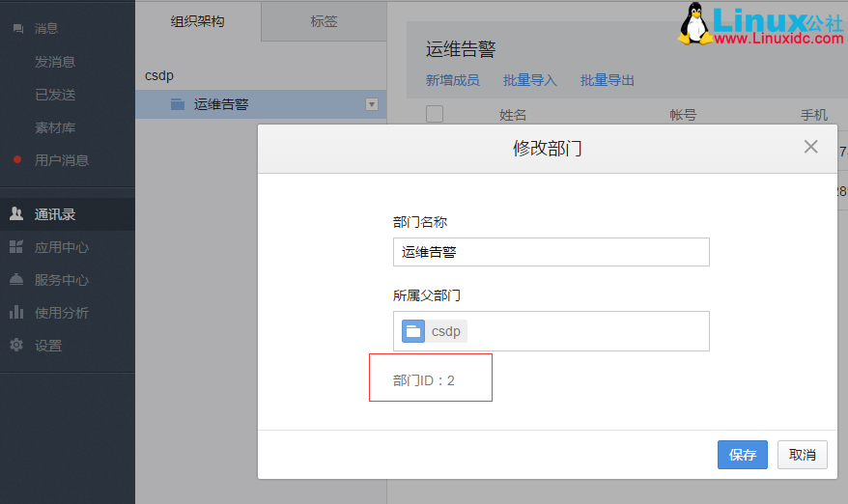Click the 运维告警 page heading
Viewport: 848px width, 504px height.
click(461, 49)
